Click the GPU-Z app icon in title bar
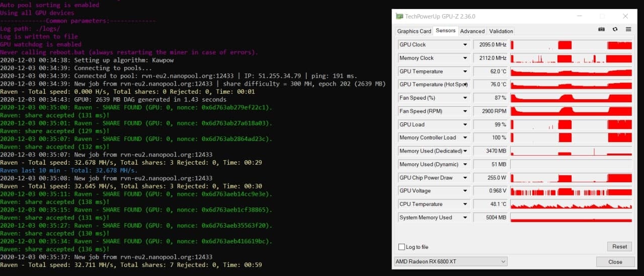Screen dimensions: 644x276 point(399,16)
